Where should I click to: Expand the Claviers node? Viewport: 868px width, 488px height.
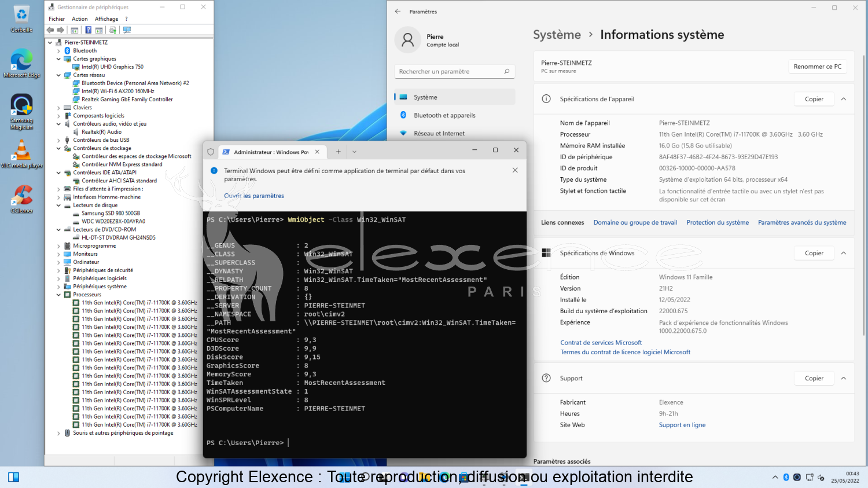pos(58,108)
